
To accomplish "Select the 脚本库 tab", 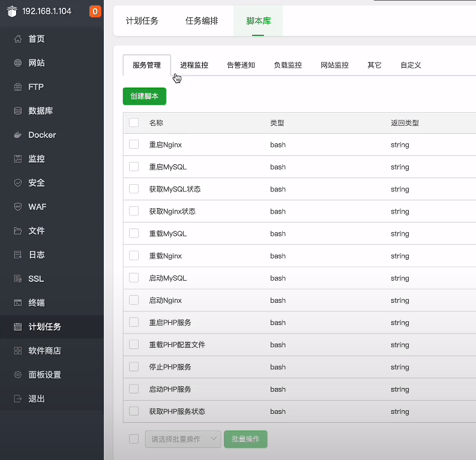I will (258, 21).
